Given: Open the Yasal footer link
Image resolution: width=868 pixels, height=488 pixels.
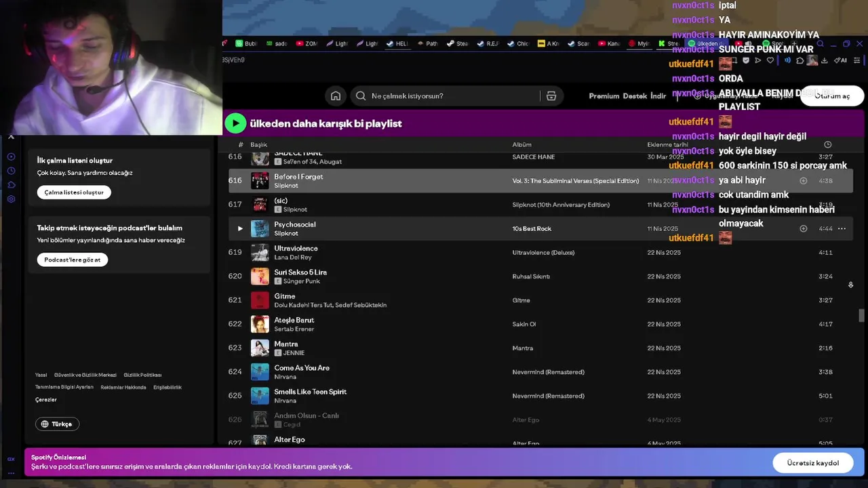Looking at the screenshot, I should pyautogui.click(x=41, y=375).
